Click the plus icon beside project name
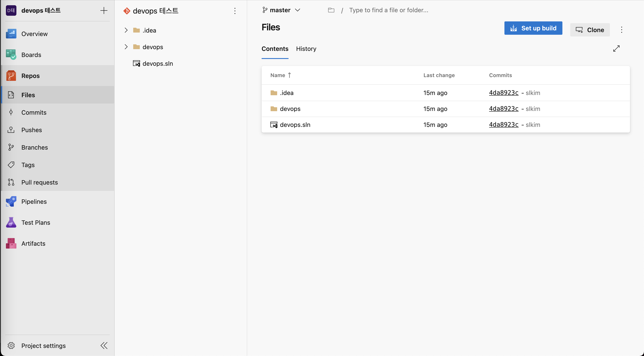Viewport: 644px width, 356px height. [104, 10]
